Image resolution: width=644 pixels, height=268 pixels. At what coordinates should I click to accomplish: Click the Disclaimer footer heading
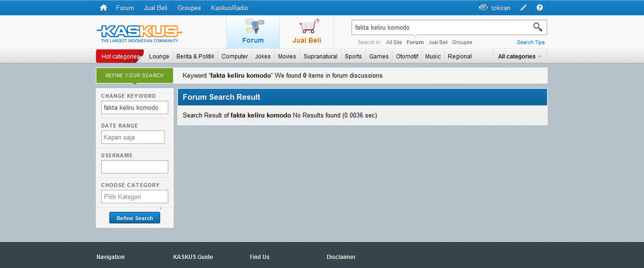341,257
